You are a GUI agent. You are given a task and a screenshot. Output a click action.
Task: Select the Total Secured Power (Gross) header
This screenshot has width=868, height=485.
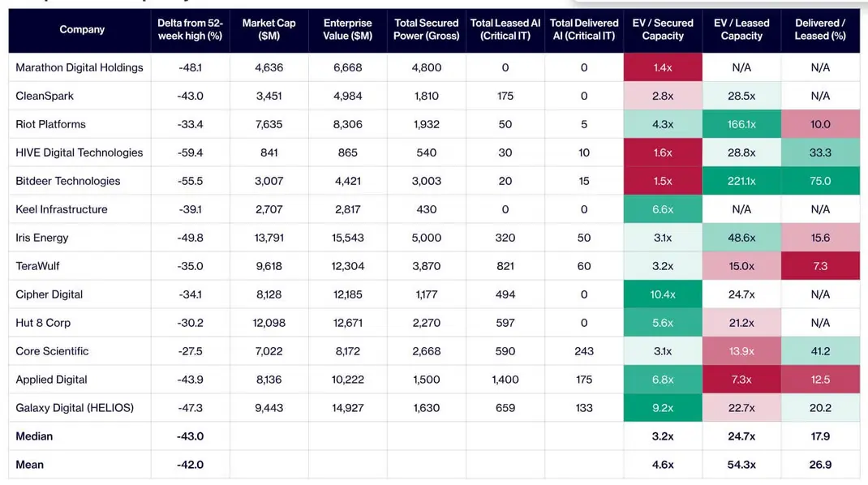click(426, 29)
